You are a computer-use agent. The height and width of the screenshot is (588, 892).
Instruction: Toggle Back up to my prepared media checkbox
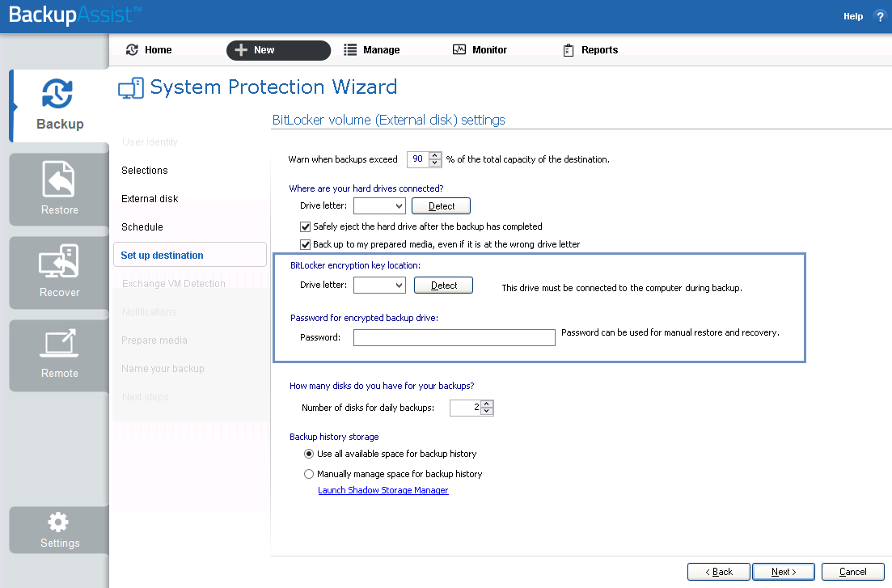pyautogui.click(x=306, y=245)
